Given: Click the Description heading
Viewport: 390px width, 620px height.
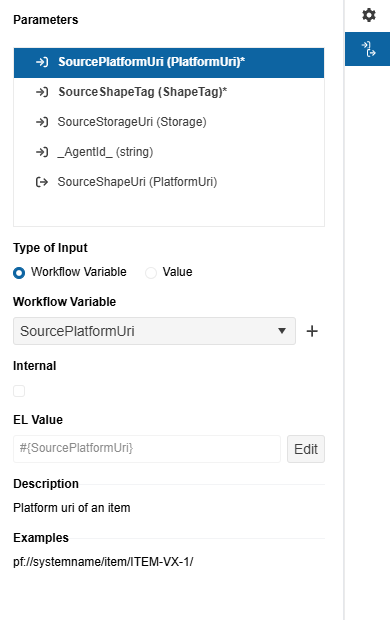Looking at the screenshot, I should coord(46,484).
